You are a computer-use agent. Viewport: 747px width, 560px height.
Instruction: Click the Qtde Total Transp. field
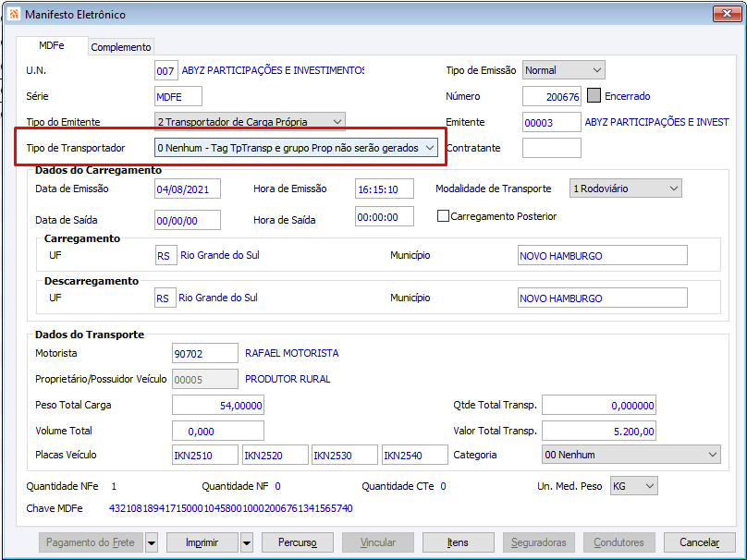point(599,405)
